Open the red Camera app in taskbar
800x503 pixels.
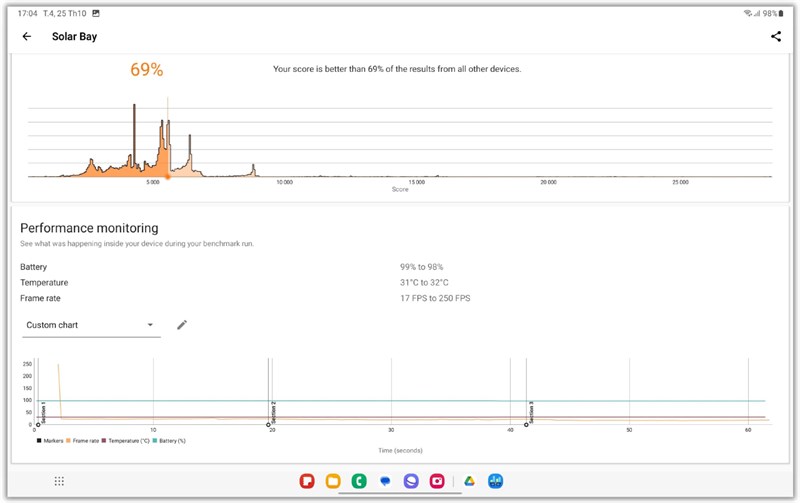pos(437,481)
